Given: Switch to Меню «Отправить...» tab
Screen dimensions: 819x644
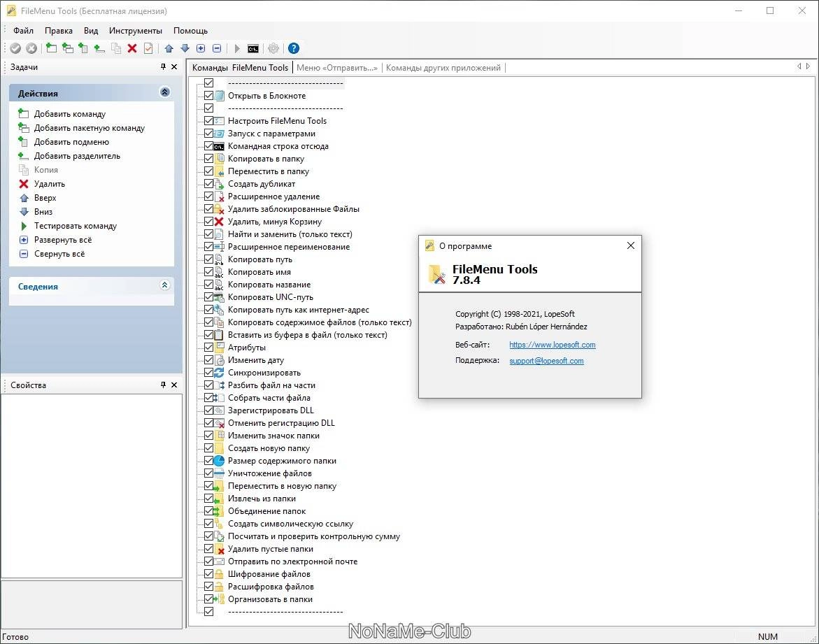Looking at the screenshot, I should (x=337, y=67).
